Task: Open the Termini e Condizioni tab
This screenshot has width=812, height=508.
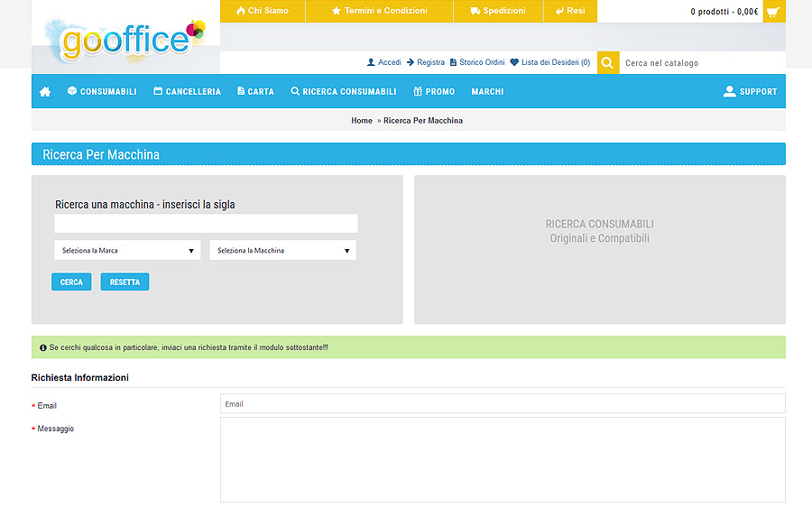Action: [380, 11]
